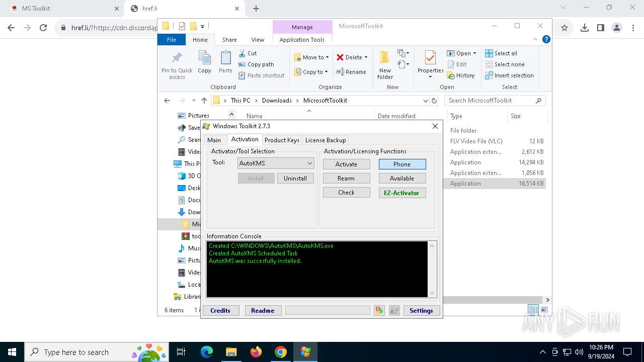The image size is (644, 362).
Task: Open the Share ribbon tab
Action: (x=229, y=40)
